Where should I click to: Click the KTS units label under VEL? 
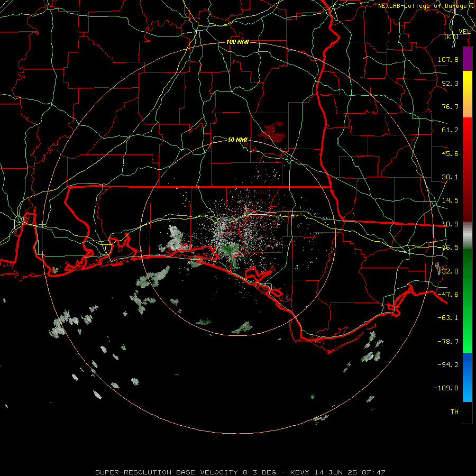(x=452, y=37)
